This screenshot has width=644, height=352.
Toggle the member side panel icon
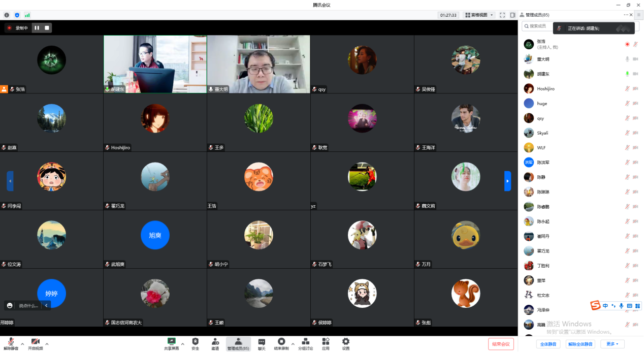512,15
